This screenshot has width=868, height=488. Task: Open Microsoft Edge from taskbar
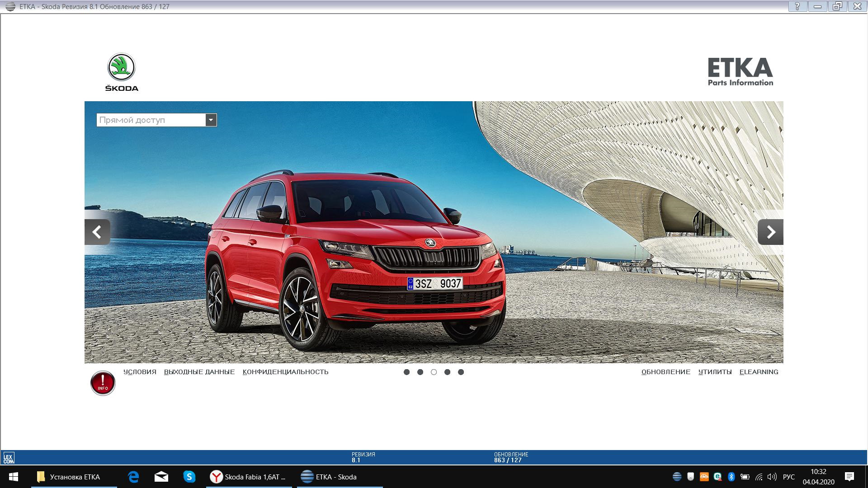pyautogui.click(x=133, y=477)
